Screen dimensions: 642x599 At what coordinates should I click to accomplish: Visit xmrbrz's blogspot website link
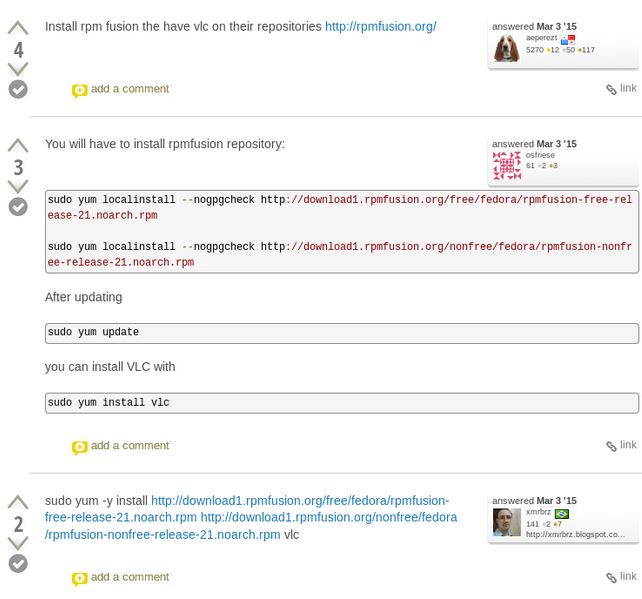(575, 534)
